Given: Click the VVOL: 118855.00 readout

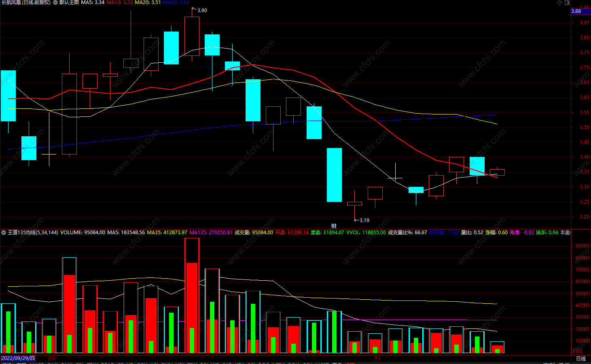Looking at the screenshot, I should [x=366, y=233].
